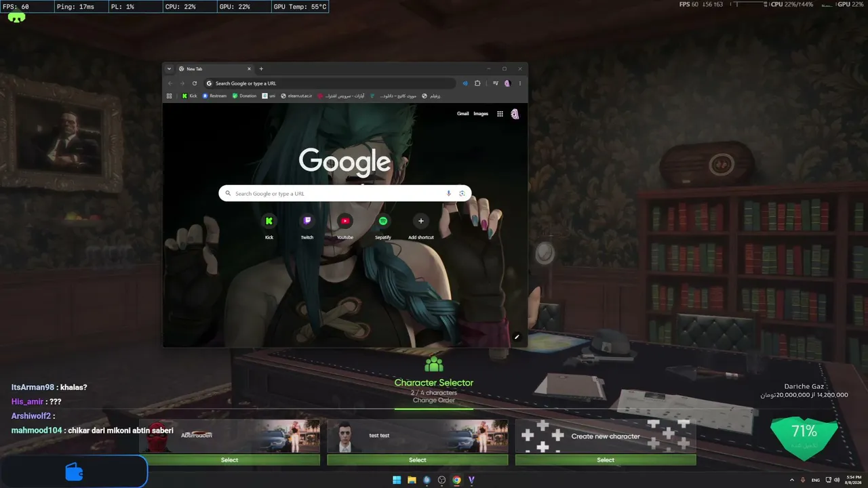Open the Kick bookmark
Image resolution: width=868 pixels, height=488 pixels.
pyautogui.click(x=189, y=96)
